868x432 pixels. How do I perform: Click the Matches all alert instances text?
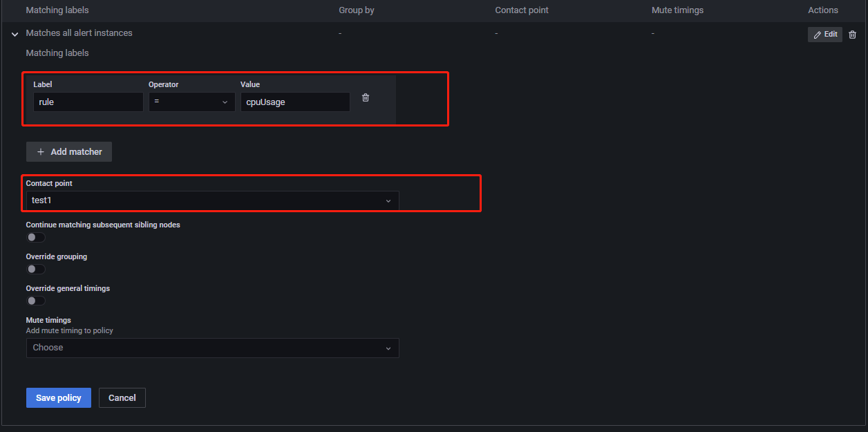(79, 33)
